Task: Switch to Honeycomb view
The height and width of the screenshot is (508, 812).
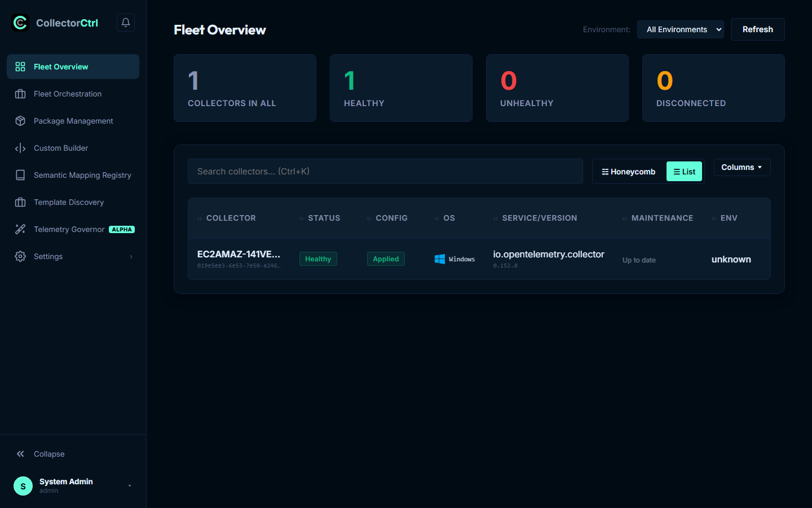Action: tap(629, 172)
